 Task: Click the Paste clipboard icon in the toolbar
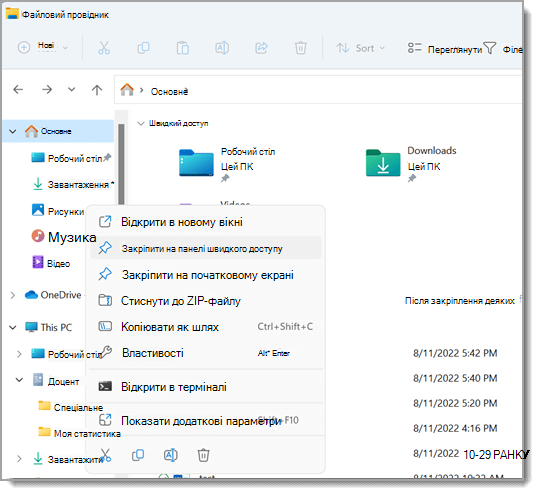[x=183, y=48]
